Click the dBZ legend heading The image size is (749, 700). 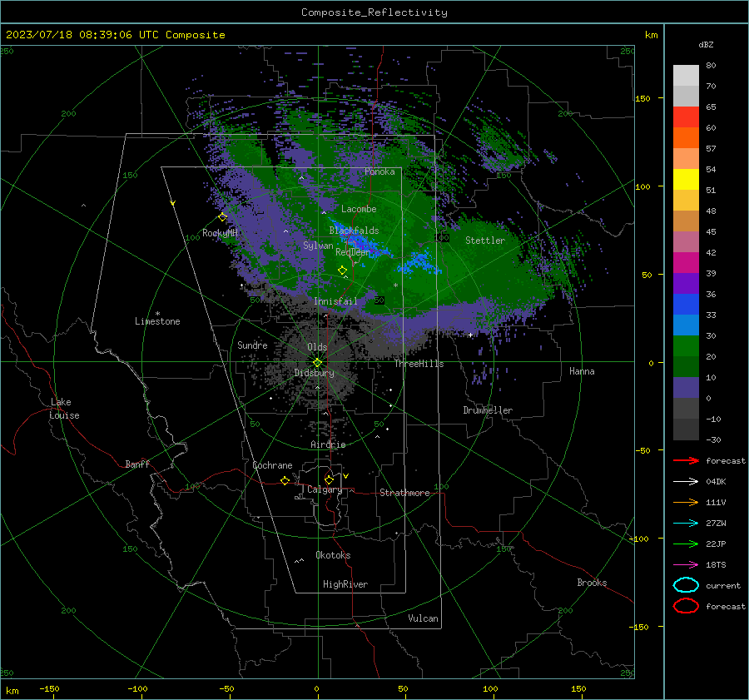coord(706,45)
